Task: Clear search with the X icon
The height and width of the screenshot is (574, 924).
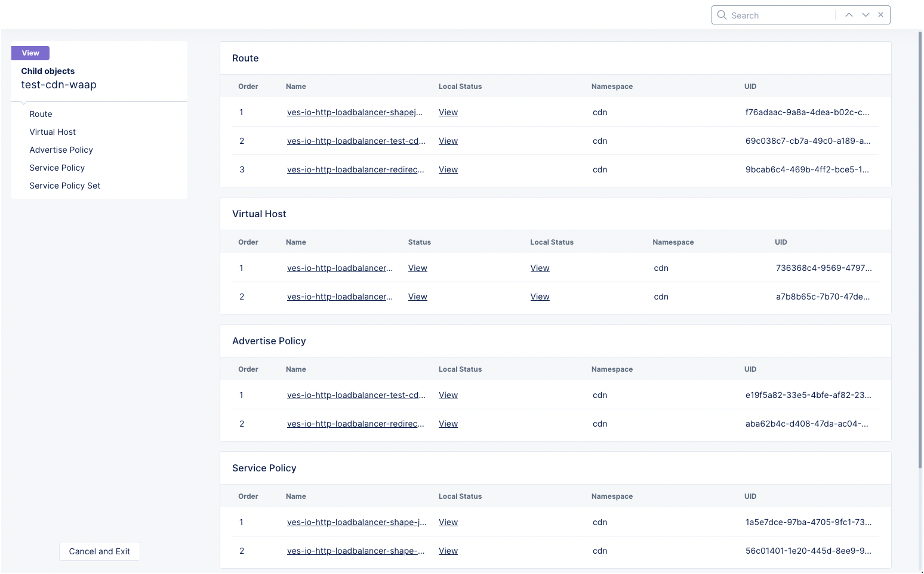Action: point(880,15)
